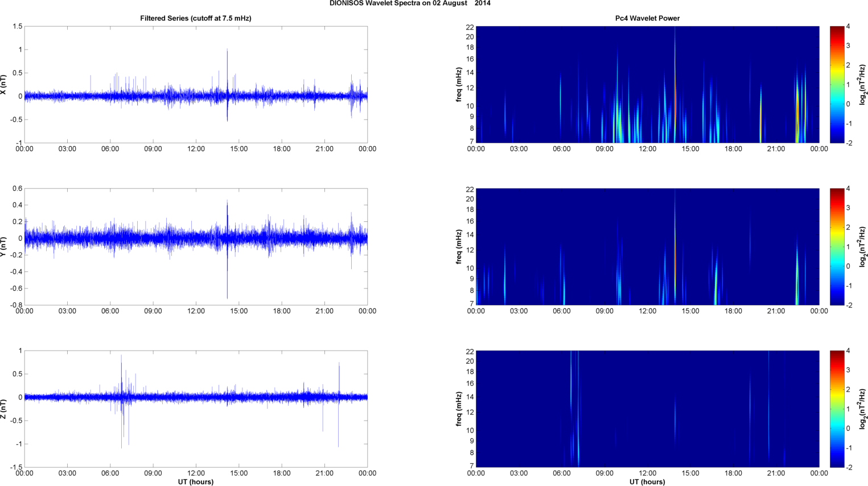Screen dimensions: 868x486
Task: Click 'UT (hours)' label under Z wavelet spectrogram
Action: tap(647, 481)
